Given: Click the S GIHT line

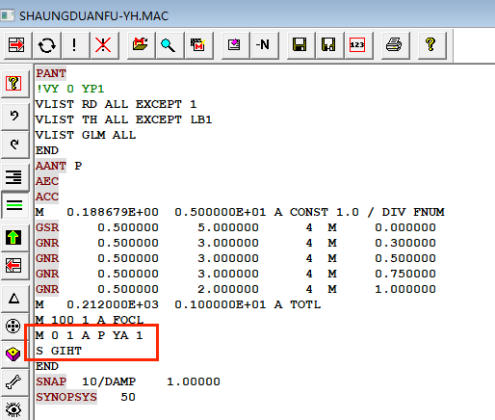Looking at the screenshot, I should (59, 351).
